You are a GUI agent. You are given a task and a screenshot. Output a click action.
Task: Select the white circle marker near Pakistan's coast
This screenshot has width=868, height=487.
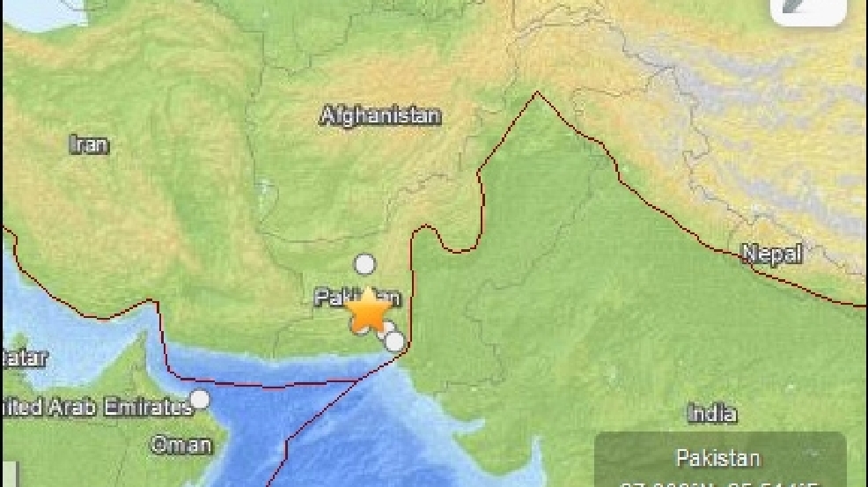point(394,342)
